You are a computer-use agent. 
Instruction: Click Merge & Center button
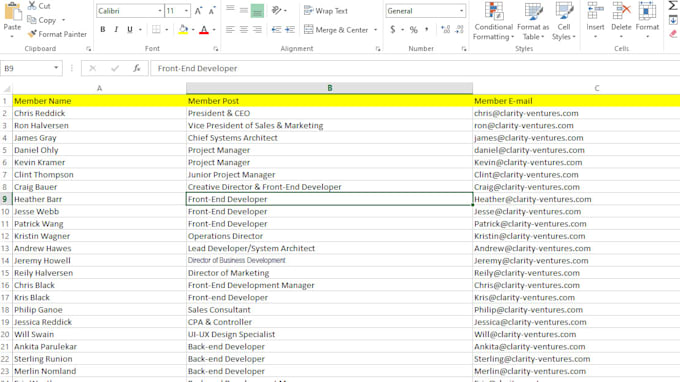(336, 29)
